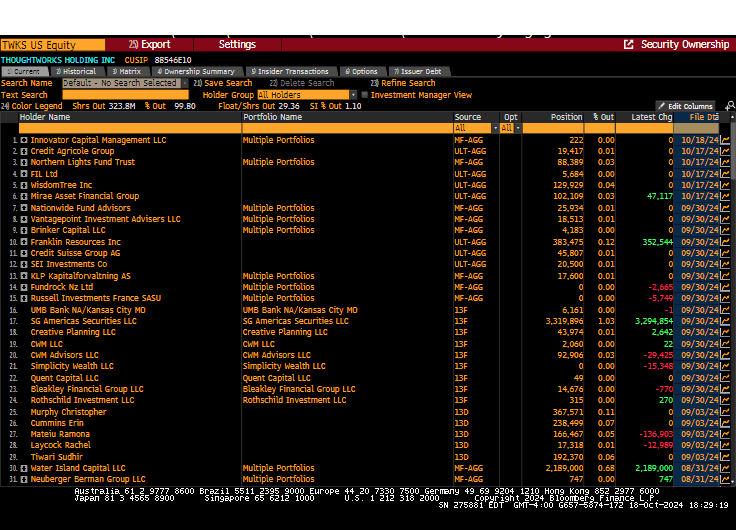
Task: Sort by the File Dt column header
Action: (x=697, y=117)
